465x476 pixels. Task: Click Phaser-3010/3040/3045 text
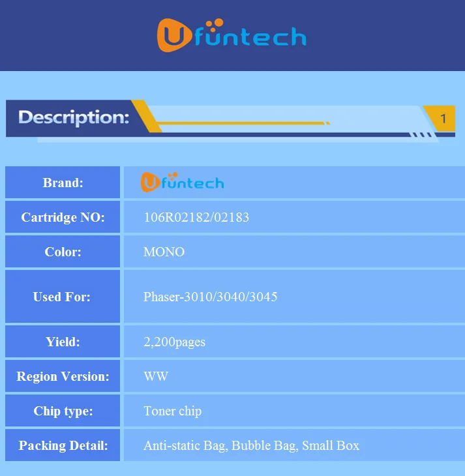(x=210, y=297)
